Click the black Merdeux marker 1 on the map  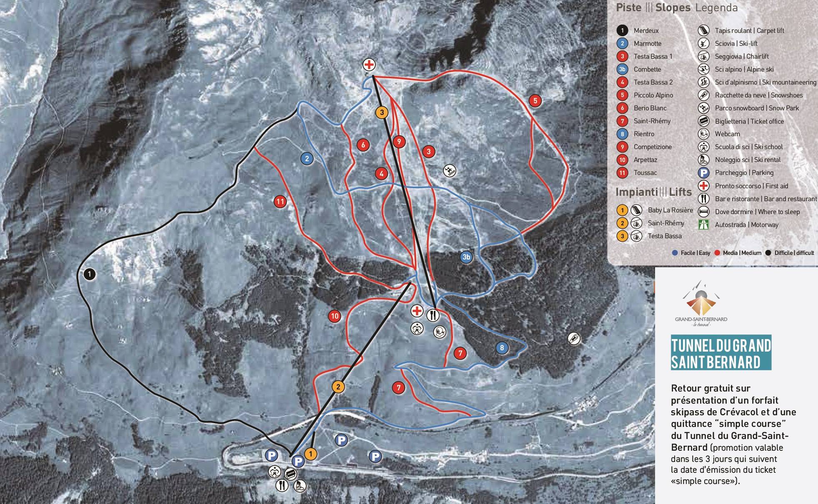tap(89, 274)
